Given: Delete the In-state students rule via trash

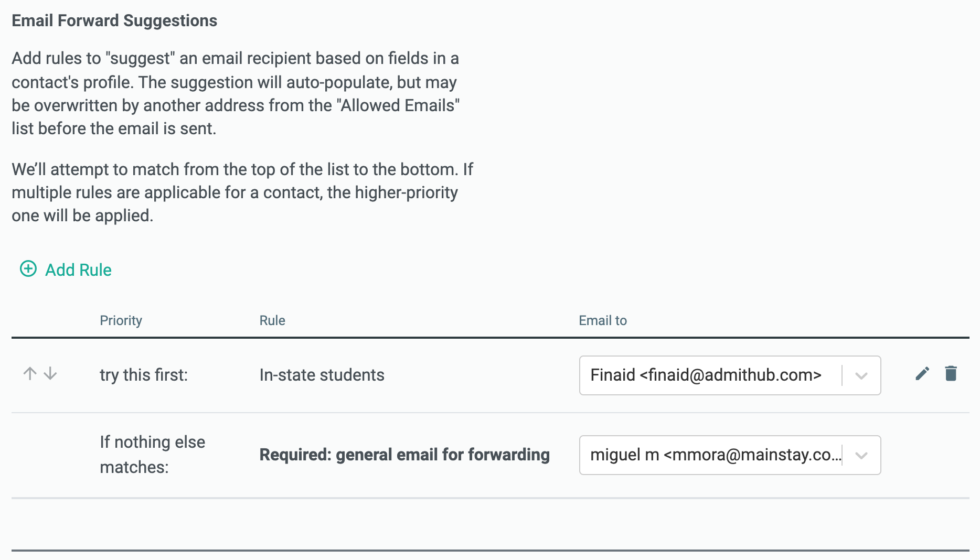Looking at the screenshot, I should pos(951,374).
